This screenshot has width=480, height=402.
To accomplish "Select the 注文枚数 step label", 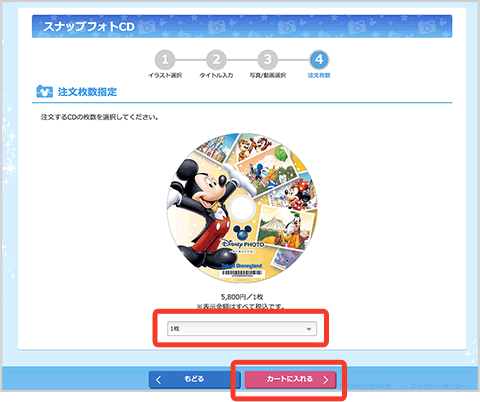I will [x=319, y=75].
